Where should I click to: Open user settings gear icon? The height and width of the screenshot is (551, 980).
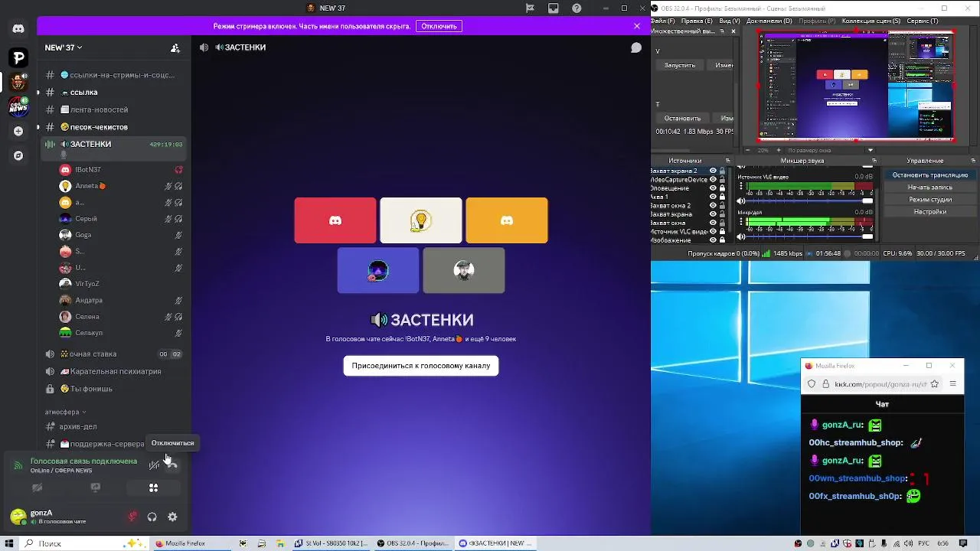pos(172,517)
